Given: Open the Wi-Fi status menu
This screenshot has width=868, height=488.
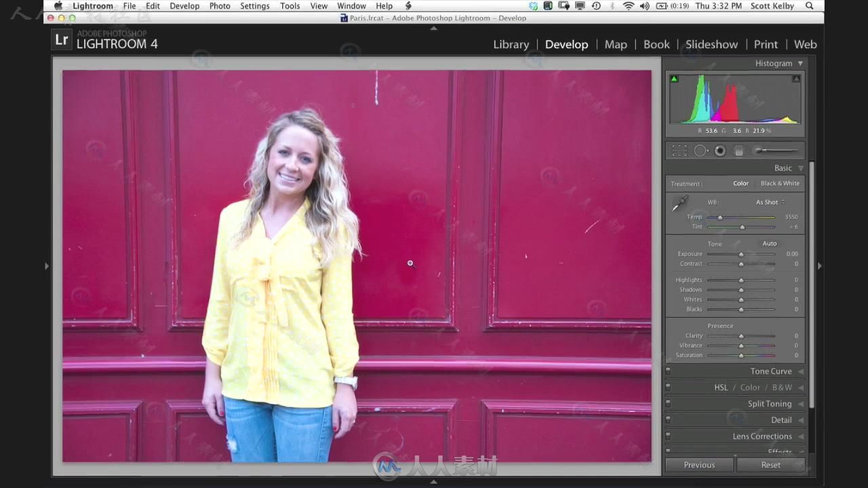Looking at the screenshot, I should [629, 6].
